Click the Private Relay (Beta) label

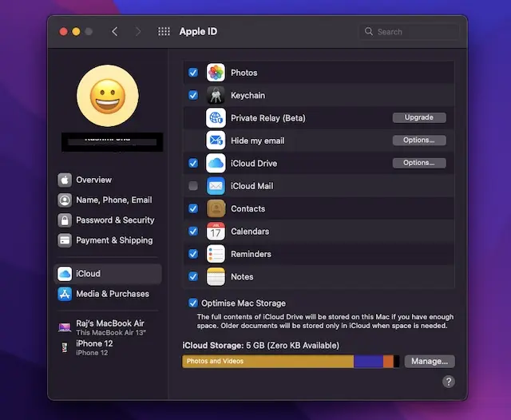pyautogui.click(x=268, y=118)
